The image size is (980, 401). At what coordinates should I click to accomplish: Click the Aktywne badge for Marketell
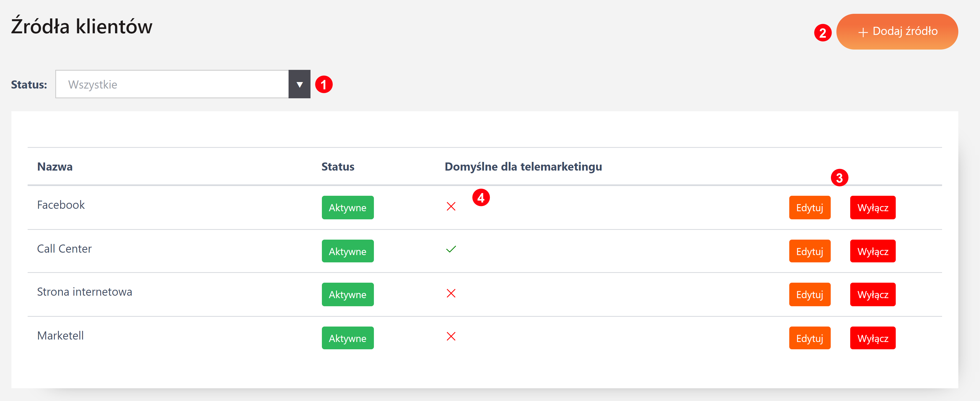tap(347, 338)
